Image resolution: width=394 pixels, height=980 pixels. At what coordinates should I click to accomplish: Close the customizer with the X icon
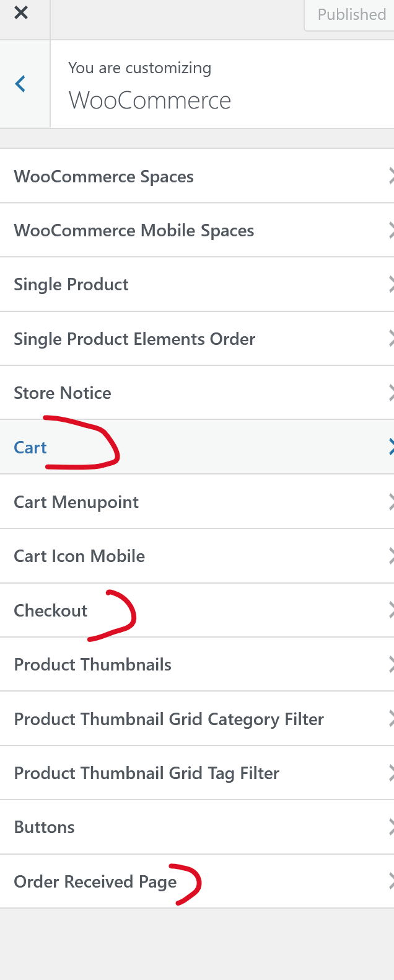point(21,13)
